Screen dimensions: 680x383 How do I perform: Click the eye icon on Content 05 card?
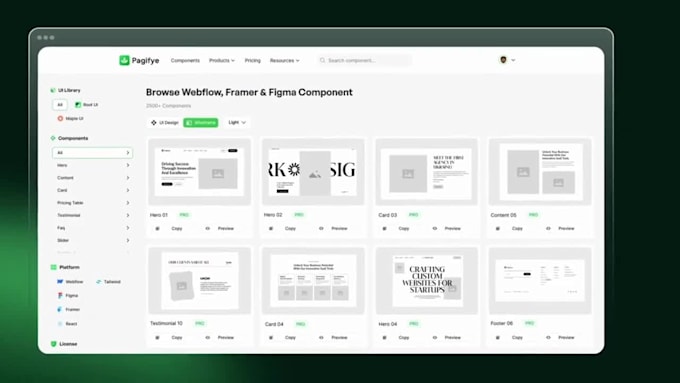click(548, 228)
